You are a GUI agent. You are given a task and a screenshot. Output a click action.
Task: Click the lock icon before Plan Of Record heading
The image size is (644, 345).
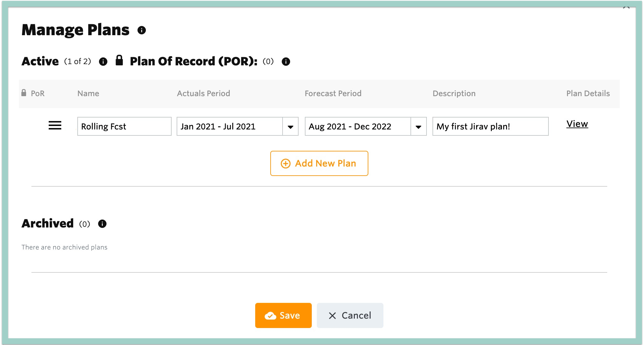(x=119, y=60)
